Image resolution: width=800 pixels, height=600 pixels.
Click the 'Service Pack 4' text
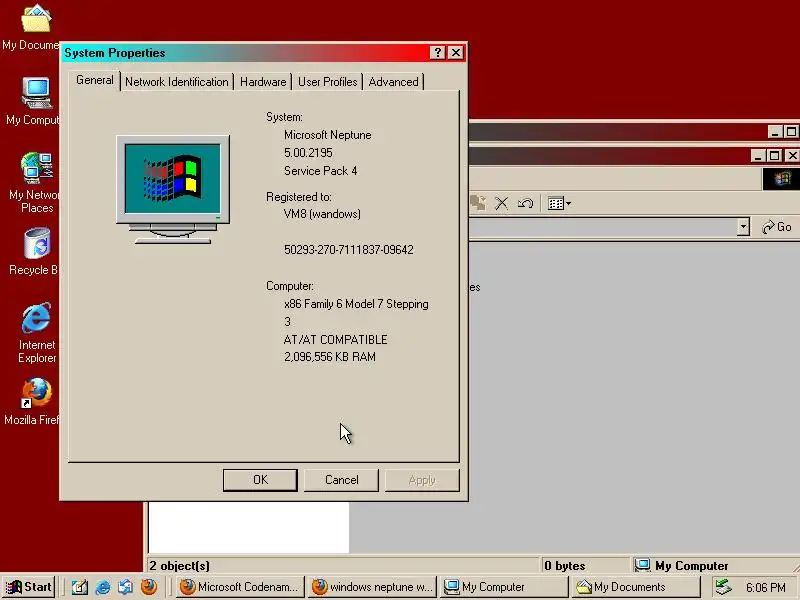click(320, 170)
